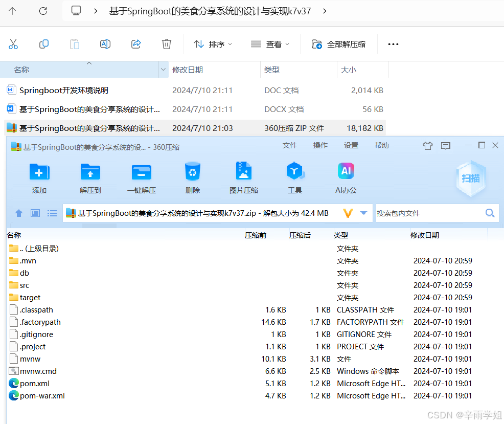The height and width of the screenshot is (424, 504).
Task: Open the 工具 tools icon in 360压缩
Action: [295, 171]
